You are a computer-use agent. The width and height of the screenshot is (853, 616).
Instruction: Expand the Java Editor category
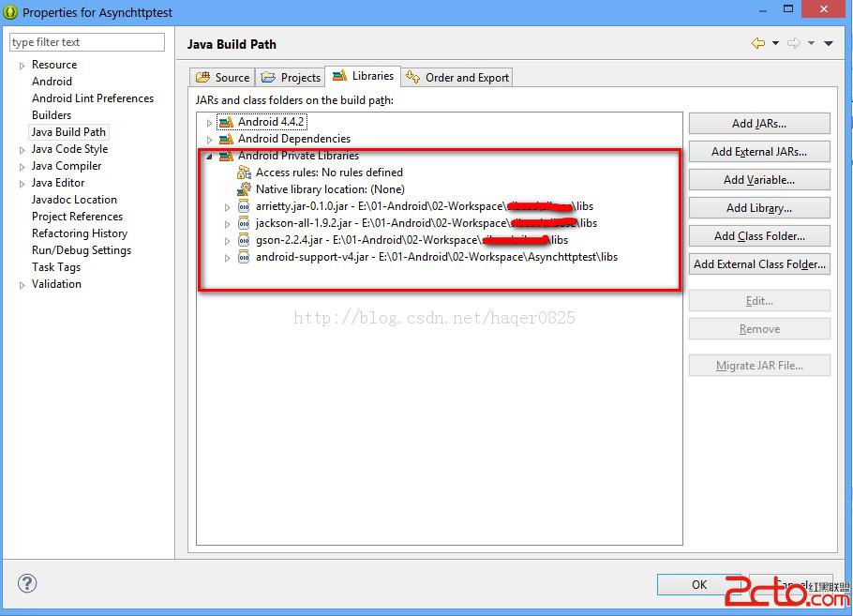(x=22, y=184)
